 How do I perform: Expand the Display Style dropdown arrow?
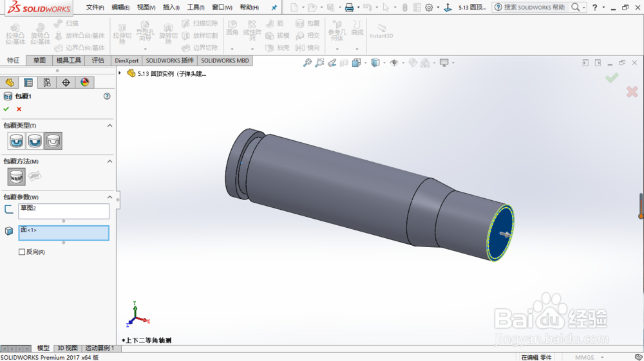click(x=384, y=63)
